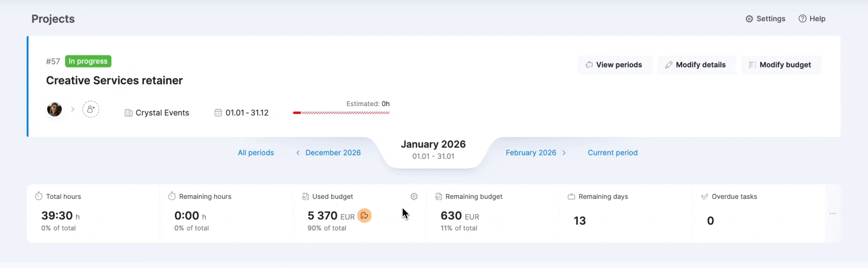Go to next period February 2026
This screenshot has height=268, width=868.
coord(535,153)
